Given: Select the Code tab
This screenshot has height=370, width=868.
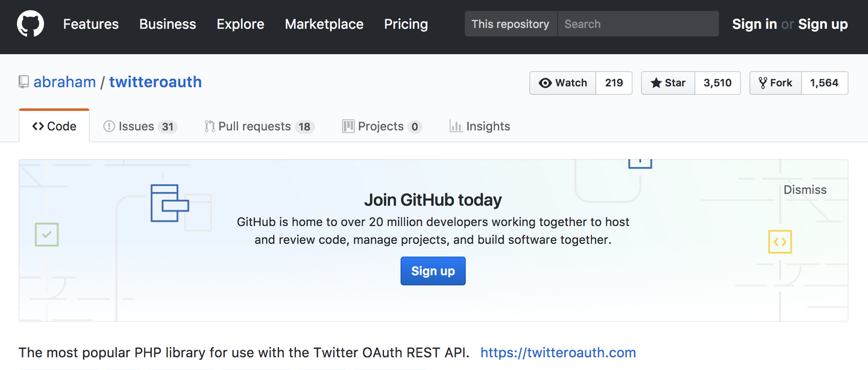Looking at the screenshot, I should tap(54, 127).
